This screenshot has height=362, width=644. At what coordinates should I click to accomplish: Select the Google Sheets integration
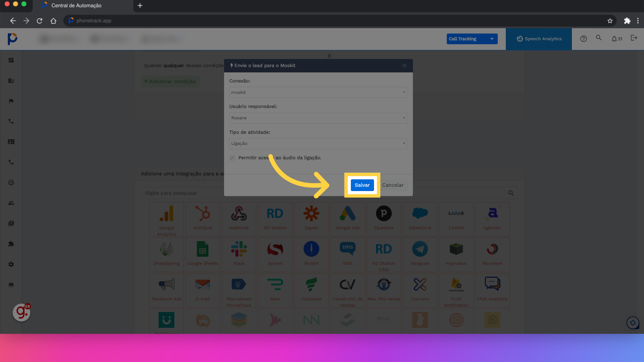[x=203, y=255]
